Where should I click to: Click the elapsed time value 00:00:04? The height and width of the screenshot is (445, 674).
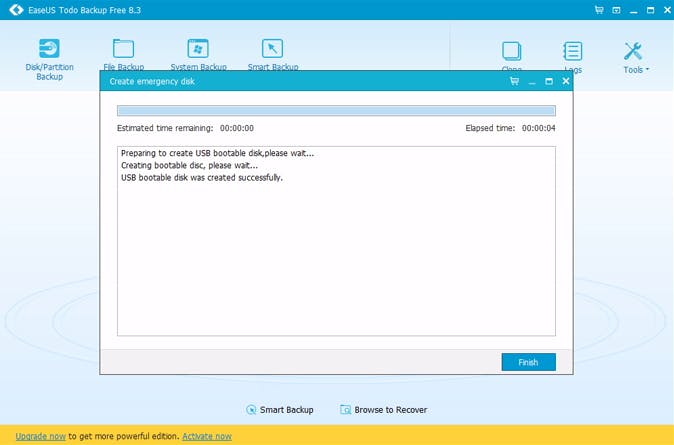pos(539,128)
